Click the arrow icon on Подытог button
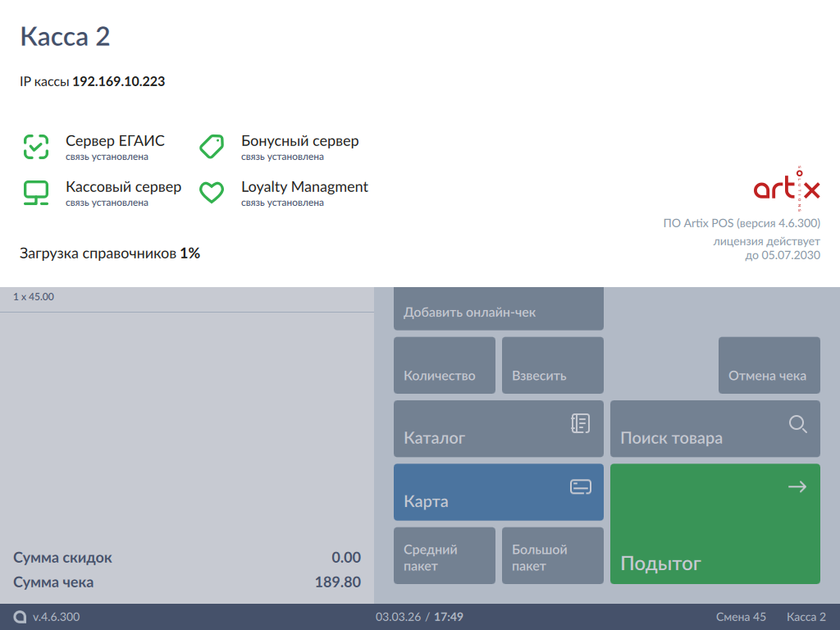 pyautogui.click(x=797, y=487)
